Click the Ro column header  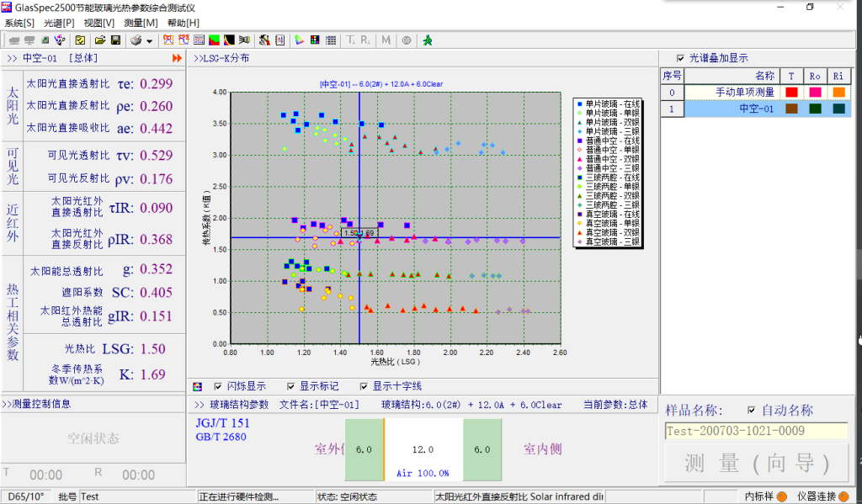[x=815, y=76]
